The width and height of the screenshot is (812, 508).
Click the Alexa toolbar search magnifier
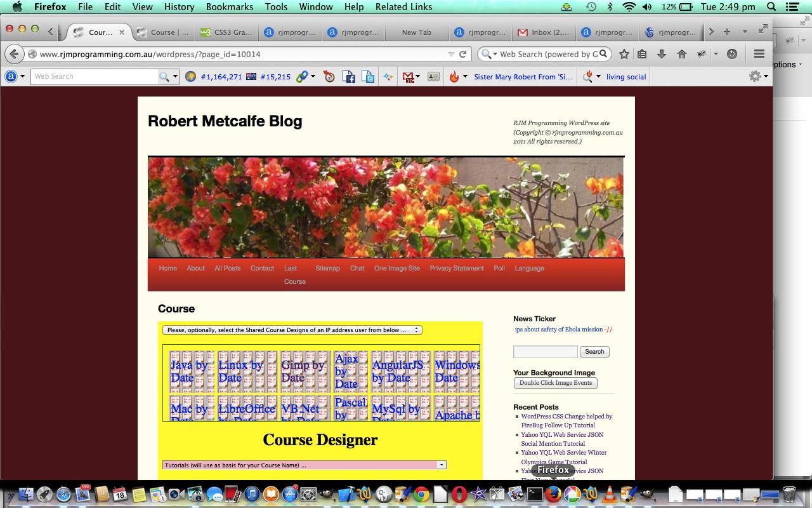pos(164,76)
